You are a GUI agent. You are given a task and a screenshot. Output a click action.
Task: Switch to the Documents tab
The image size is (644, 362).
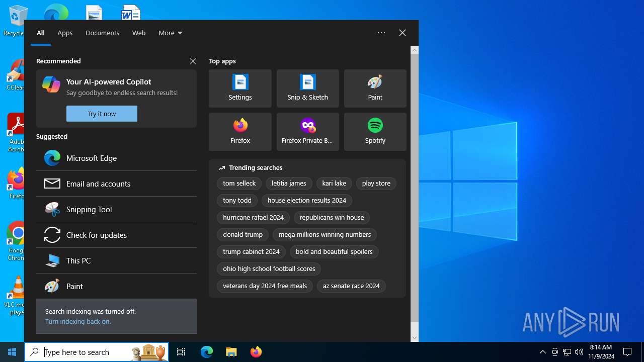tap(102, 33)
